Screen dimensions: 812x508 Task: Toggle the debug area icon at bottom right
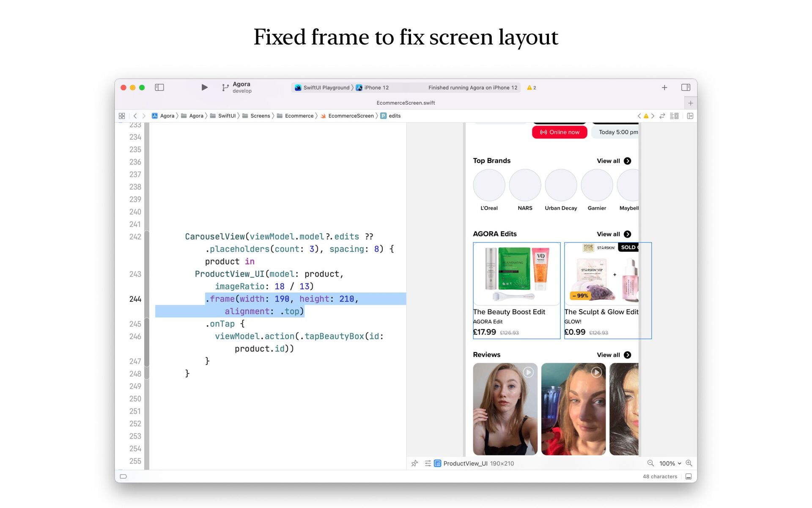(x=689, y=476)
